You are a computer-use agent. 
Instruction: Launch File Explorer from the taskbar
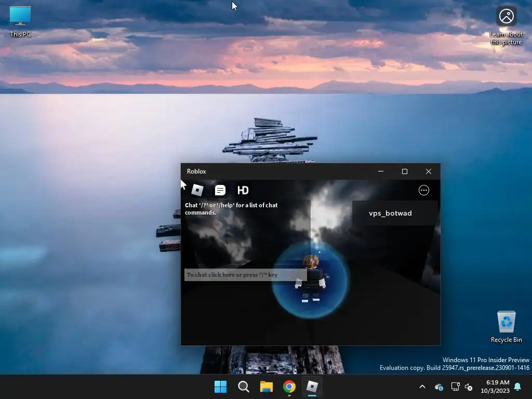[267, 387]
